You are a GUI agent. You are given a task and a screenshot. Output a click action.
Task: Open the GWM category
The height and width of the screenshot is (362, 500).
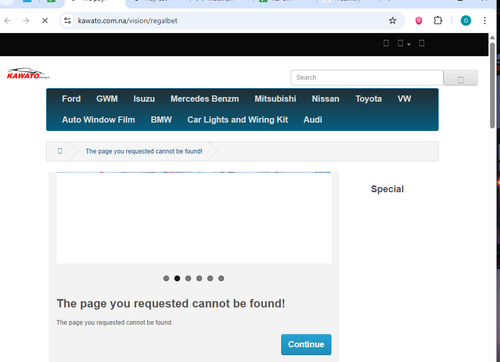[107, 99]
